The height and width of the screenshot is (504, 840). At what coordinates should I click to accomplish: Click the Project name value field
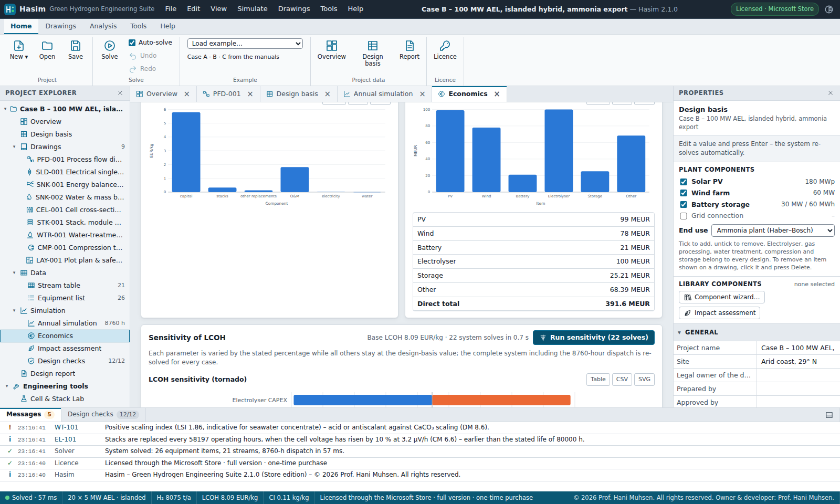pyautogui.click(x=798, y=348)
